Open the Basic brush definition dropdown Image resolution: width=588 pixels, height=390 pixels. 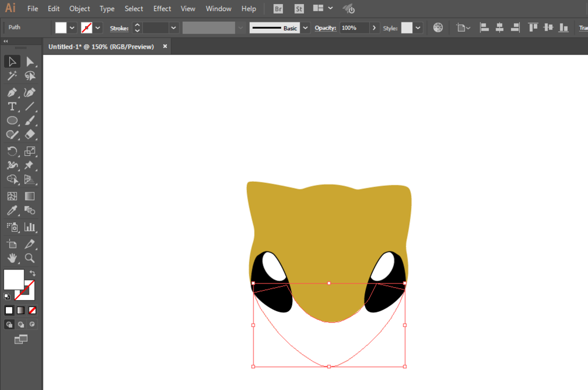305,28
